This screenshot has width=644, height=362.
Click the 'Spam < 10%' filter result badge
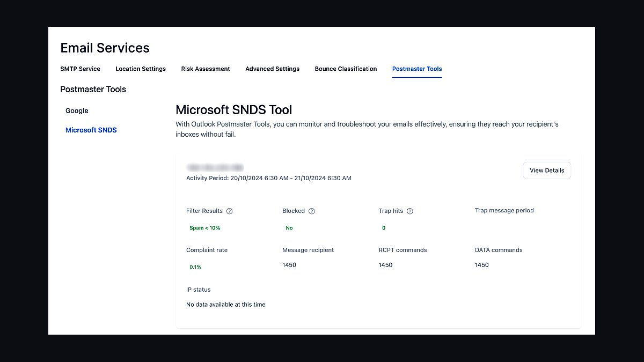(205, 228)
